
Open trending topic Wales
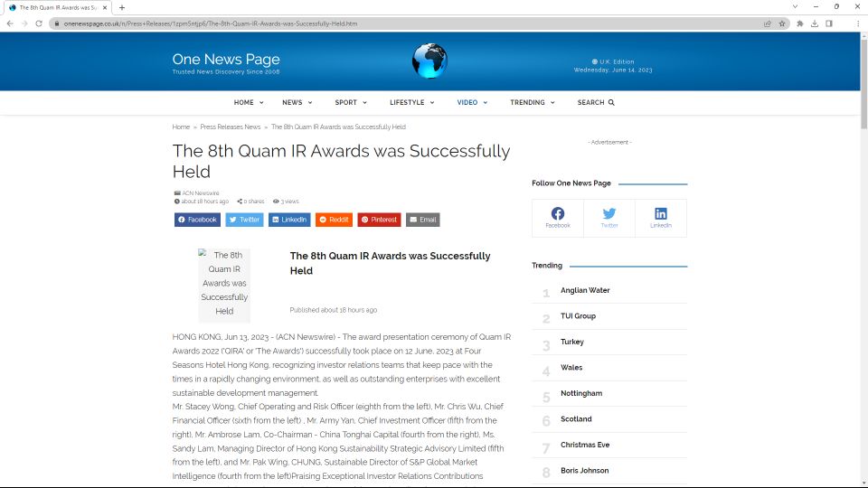tap(571, 368)
